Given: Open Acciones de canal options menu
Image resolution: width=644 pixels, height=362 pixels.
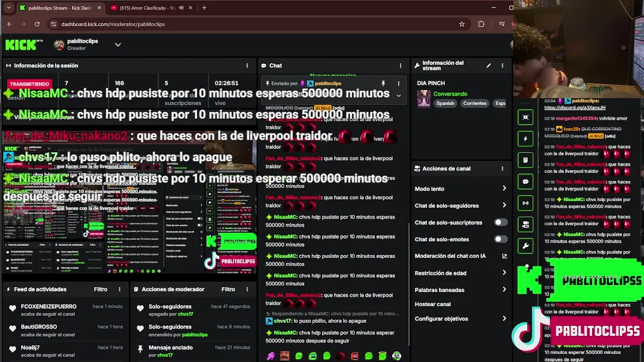Looking at the screenshot, I should (502, 169).
